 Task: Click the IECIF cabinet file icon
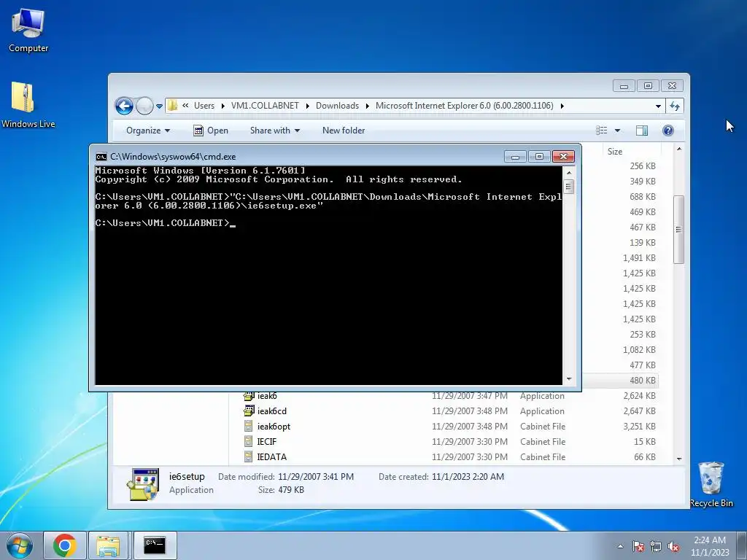(248, 441)
